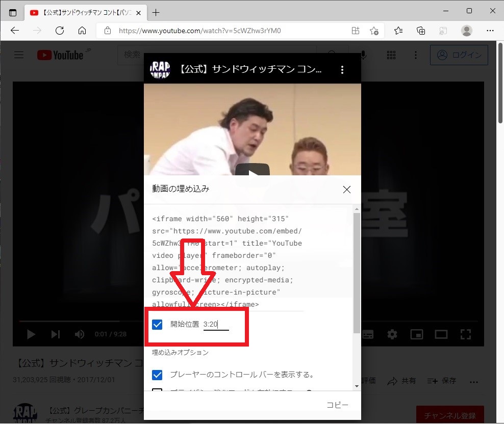Go to YouTube home via logo
This screenshot has width=504, height=424.
pos(60,55)
